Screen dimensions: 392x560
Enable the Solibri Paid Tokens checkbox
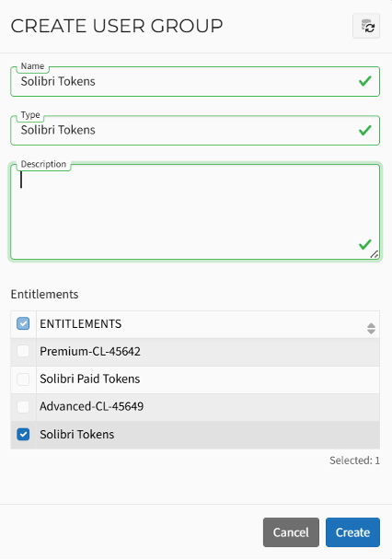pyautogui.click(x=23, y=379)
